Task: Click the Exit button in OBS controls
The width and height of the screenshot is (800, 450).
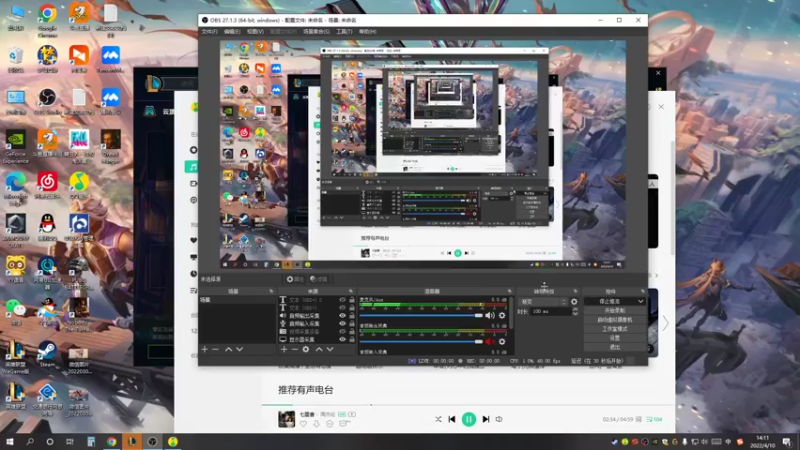Action: pyautogui.click(x=614, y=347)
